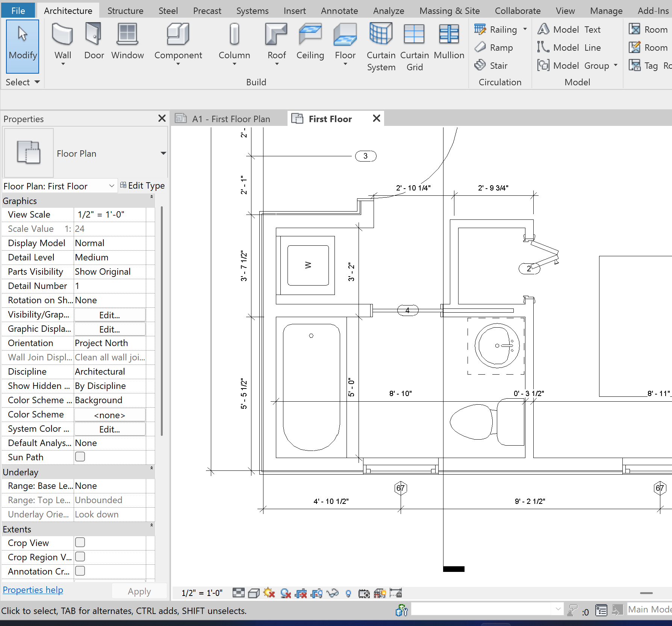
Task: Close the Properties panel
Action: click(x=162, y=118)
